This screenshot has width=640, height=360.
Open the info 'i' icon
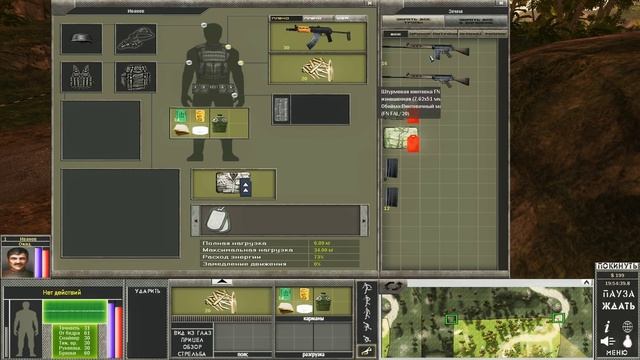[x=607, y=327]
